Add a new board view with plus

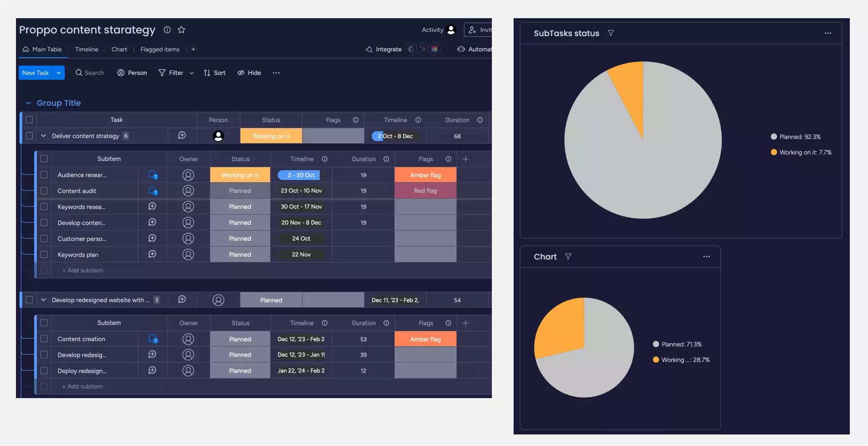click(x=193, y=49)
